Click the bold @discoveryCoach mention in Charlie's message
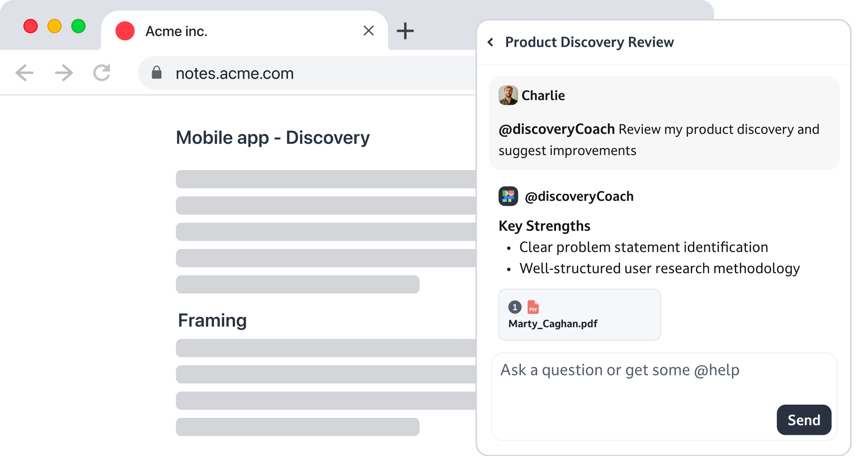 tap(556, 129)
